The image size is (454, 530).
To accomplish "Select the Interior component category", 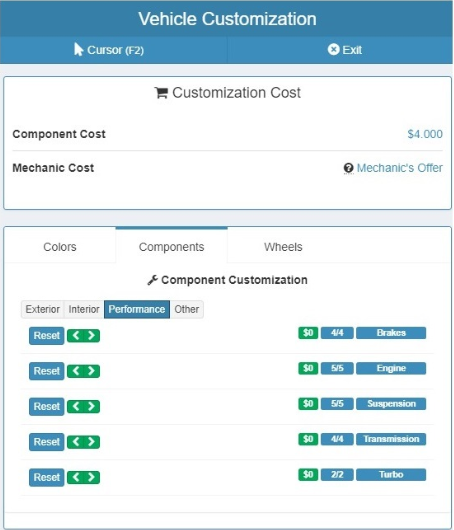I will [x=84, y=309].
